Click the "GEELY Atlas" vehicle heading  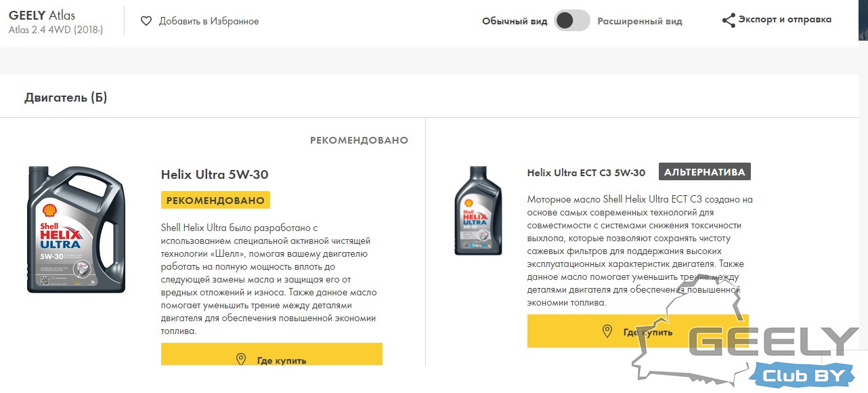42,15
